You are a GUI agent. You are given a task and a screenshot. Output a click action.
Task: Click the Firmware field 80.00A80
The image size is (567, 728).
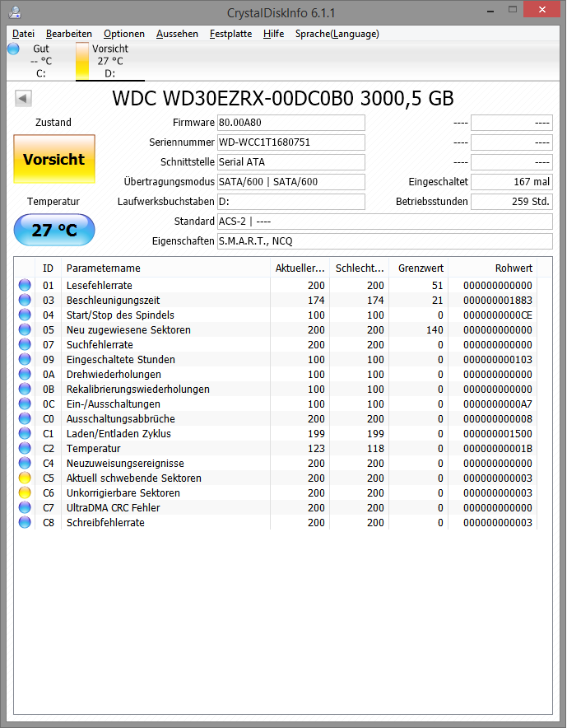(x=291, y=123)
